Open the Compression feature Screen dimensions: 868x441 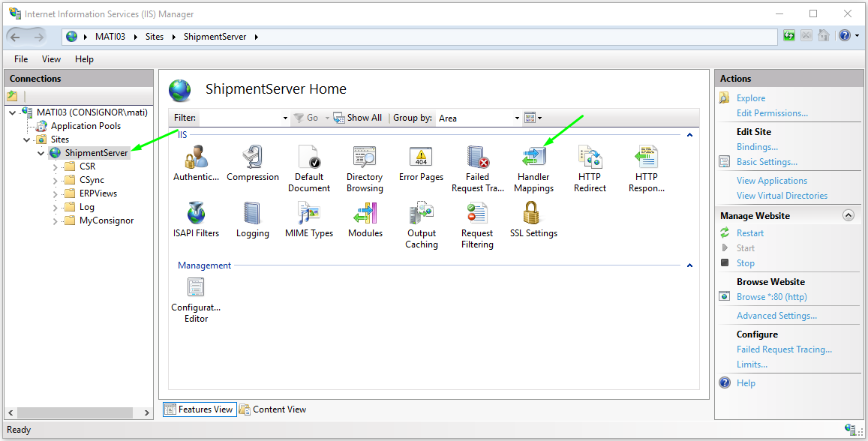253,159
